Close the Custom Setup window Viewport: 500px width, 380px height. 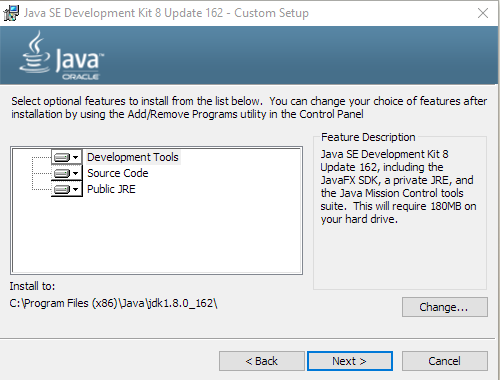(483, 13)
